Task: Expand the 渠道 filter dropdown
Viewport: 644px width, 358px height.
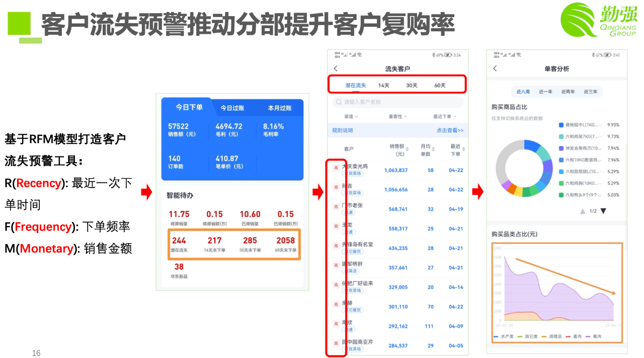Action: 351,117
